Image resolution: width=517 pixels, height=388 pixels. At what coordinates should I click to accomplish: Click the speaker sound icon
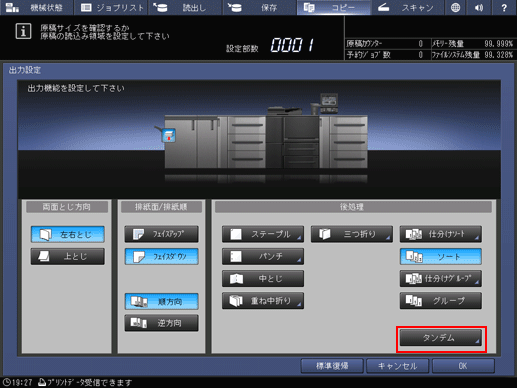[479, 7]
